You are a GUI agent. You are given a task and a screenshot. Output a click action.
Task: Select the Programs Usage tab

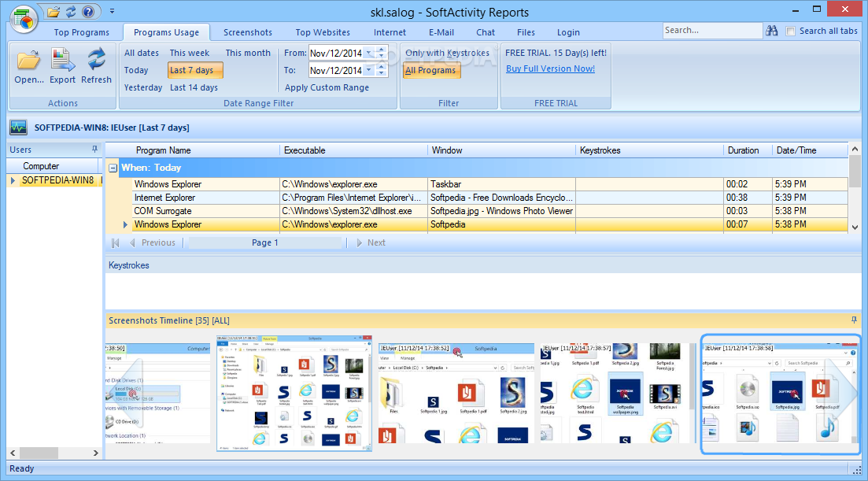click(166, 32)
